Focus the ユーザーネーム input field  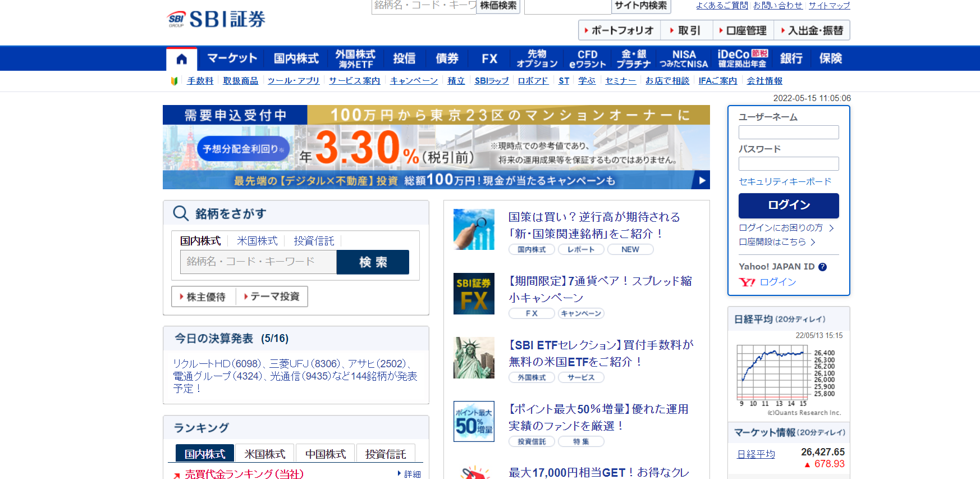tap(789, 132)
